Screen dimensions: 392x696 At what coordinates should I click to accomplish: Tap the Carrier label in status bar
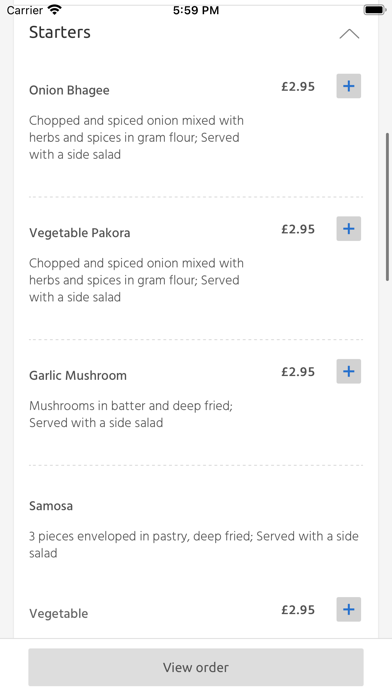pos(24,10)
